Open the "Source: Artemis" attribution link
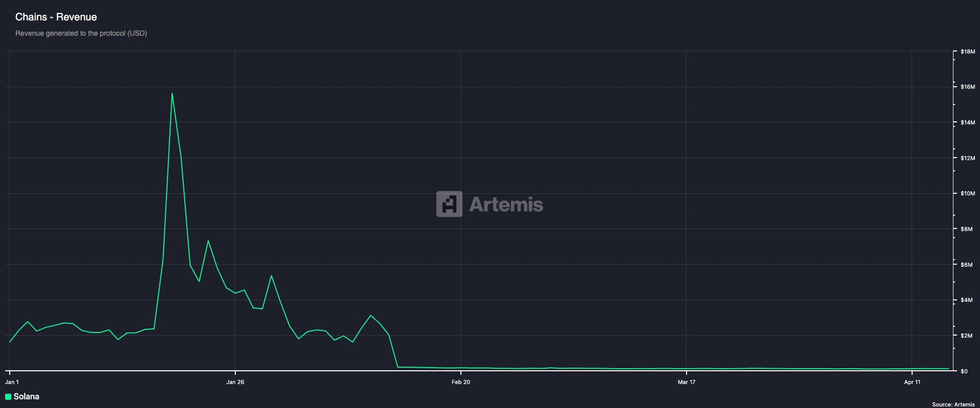Screen dimensions: 980x408 pos(953,404)
